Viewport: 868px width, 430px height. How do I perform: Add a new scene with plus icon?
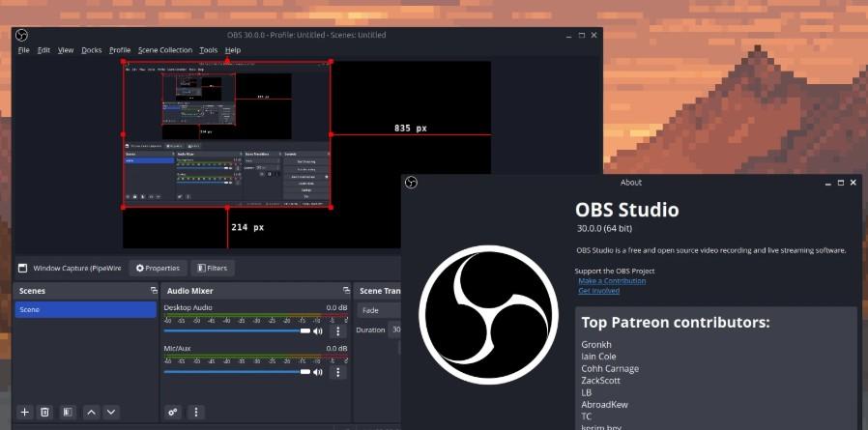[x=25, y=412]
